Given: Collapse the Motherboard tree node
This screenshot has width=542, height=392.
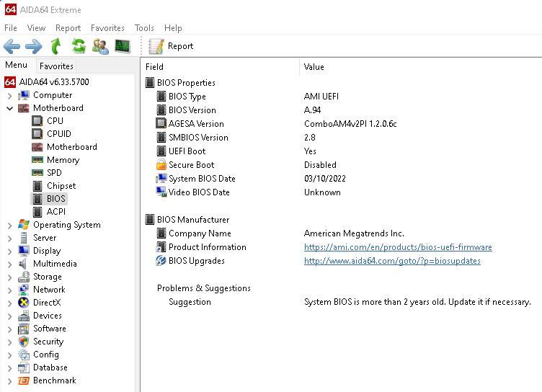Looking at the screenshot, I should [9, 108].
